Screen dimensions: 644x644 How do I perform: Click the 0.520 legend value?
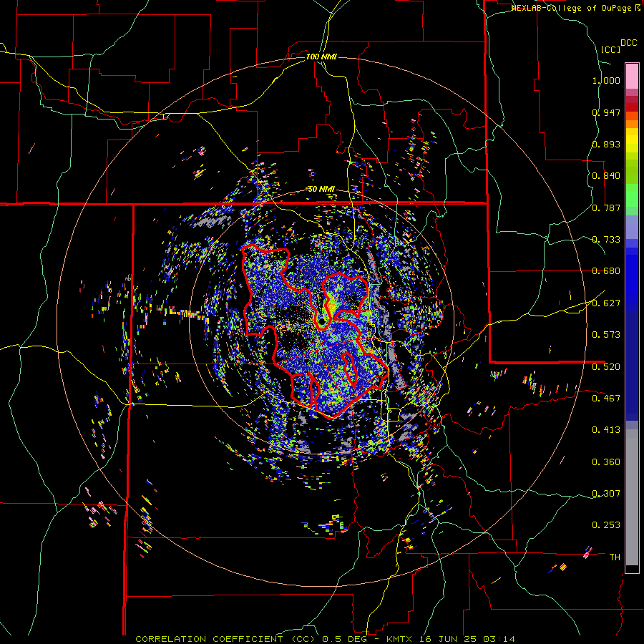coord(606,367)
